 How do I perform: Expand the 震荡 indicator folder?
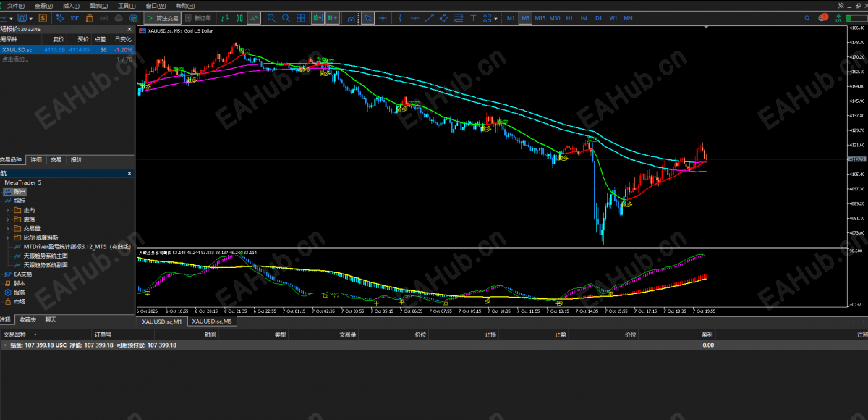point(8,219)
